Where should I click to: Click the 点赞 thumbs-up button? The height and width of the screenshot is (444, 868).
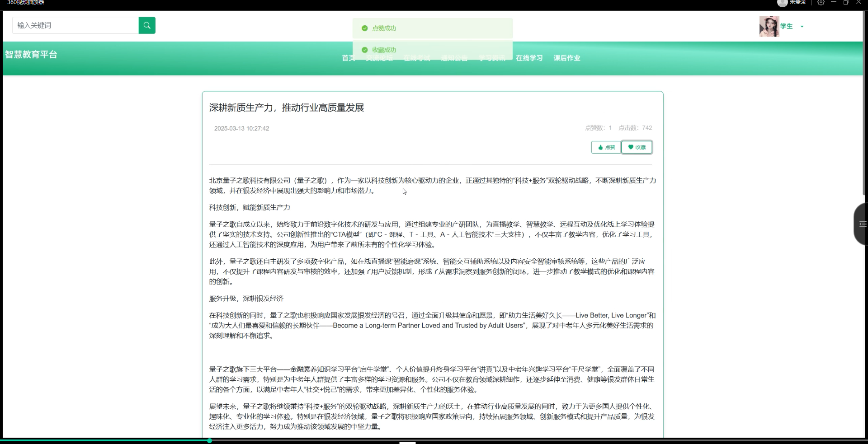606,147
